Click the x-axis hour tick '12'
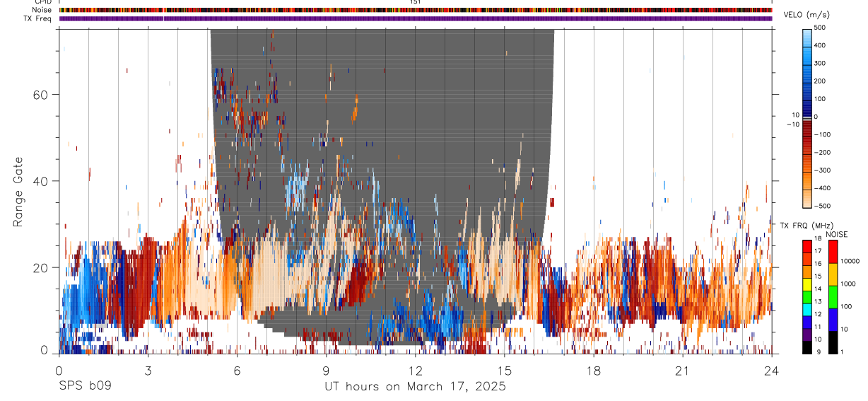 [x=416, y=371]
